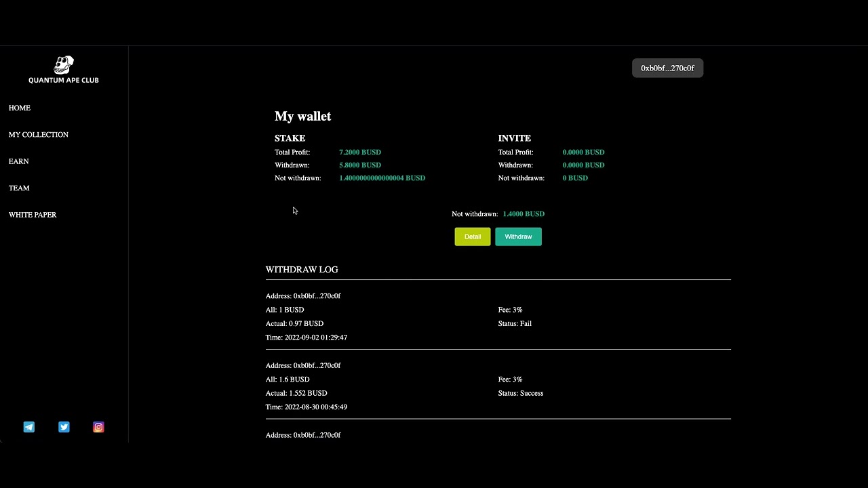Click invite Not withdrawn 0 BUSD value

[x=575, y=178]
